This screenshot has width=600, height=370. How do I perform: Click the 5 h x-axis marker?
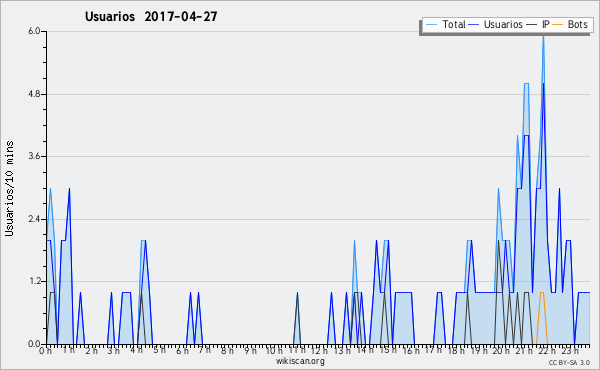(x=159, y=350)
